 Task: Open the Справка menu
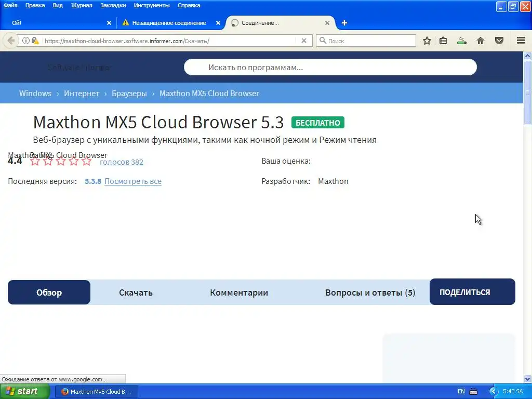click(189, 5)
